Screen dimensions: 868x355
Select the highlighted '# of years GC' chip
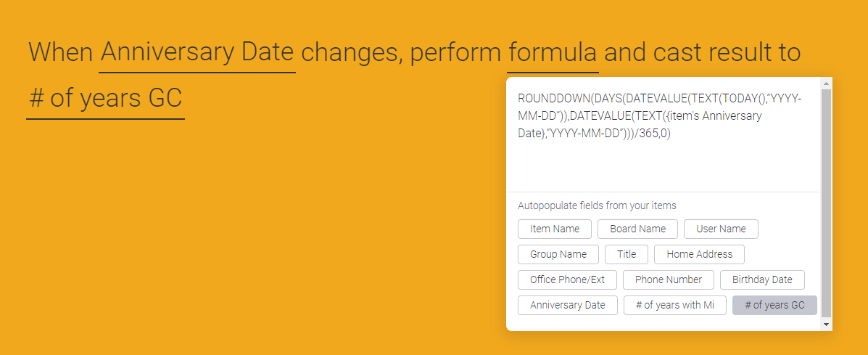tap(774, 305)
